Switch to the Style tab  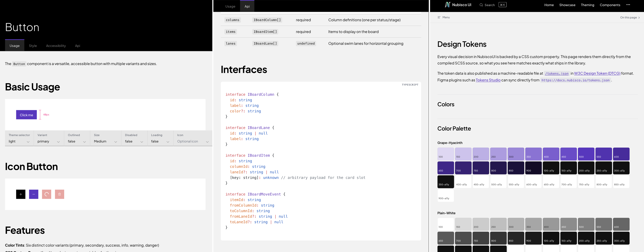pyautogui.click(x=33, y=45)
